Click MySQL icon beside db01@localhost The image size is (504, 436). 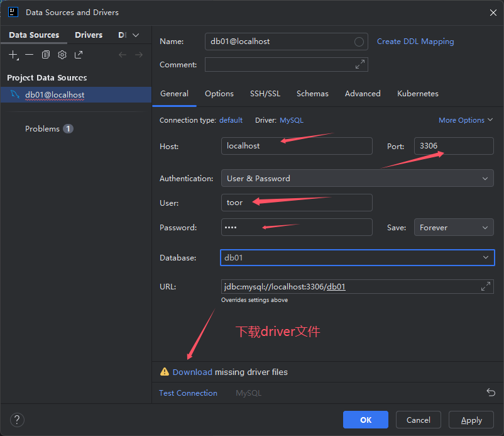(15, 94)
